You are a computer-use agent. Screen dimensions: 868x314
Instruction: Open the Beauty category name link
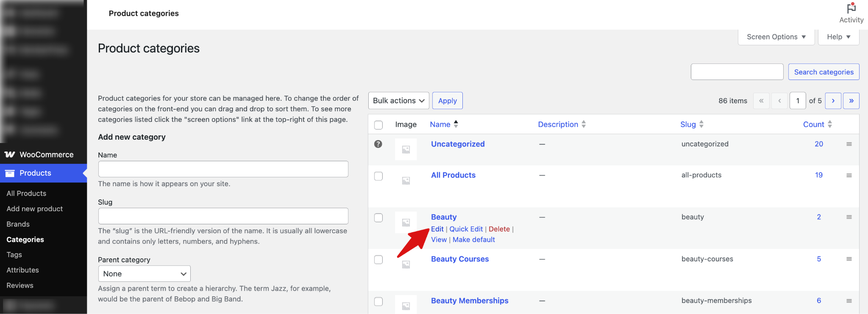click(x=444, y=217)
